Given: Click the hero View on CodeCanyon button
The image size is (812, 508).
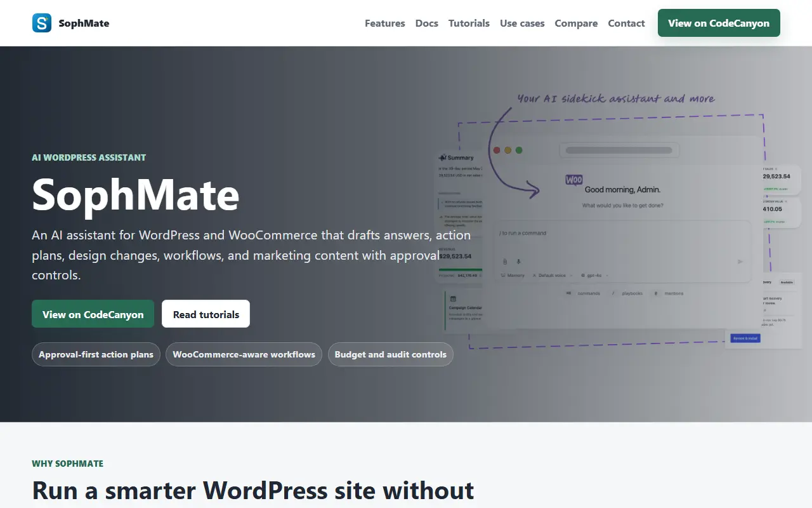Looking at the screenshot, I should click(x=93, y=314).
